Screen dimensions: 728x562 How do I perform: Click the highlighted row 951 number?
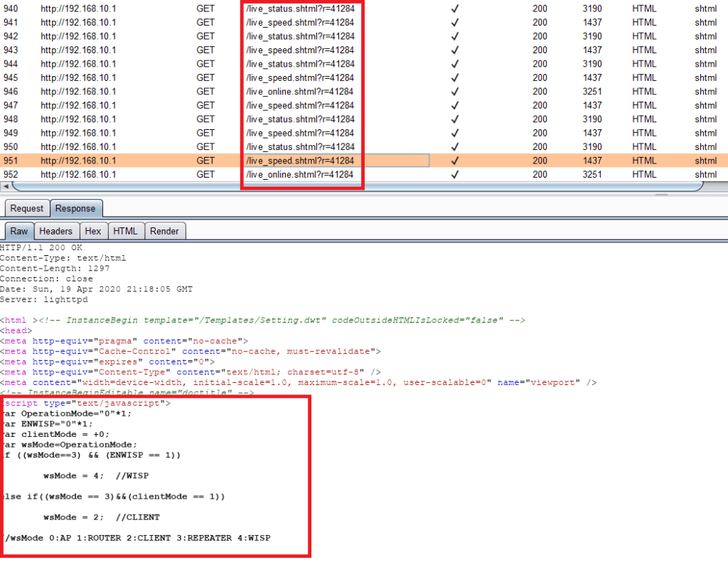click(x=11, y=161)
